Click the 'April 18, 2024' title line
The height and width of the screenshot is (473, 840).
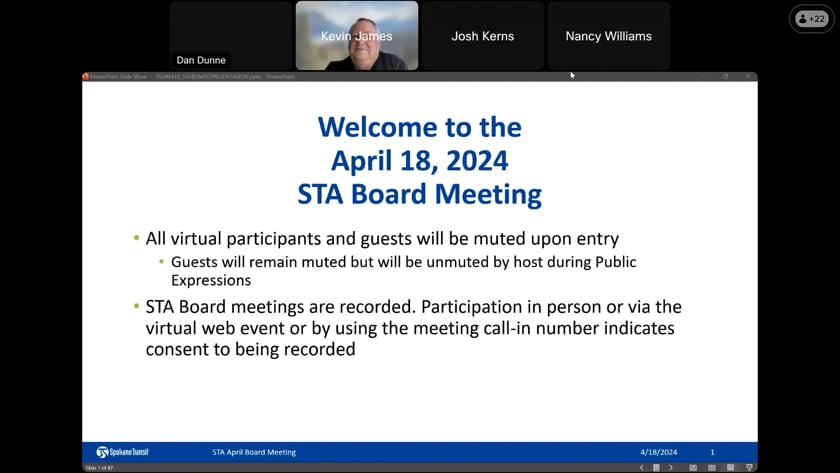click(x=419, y=161)
